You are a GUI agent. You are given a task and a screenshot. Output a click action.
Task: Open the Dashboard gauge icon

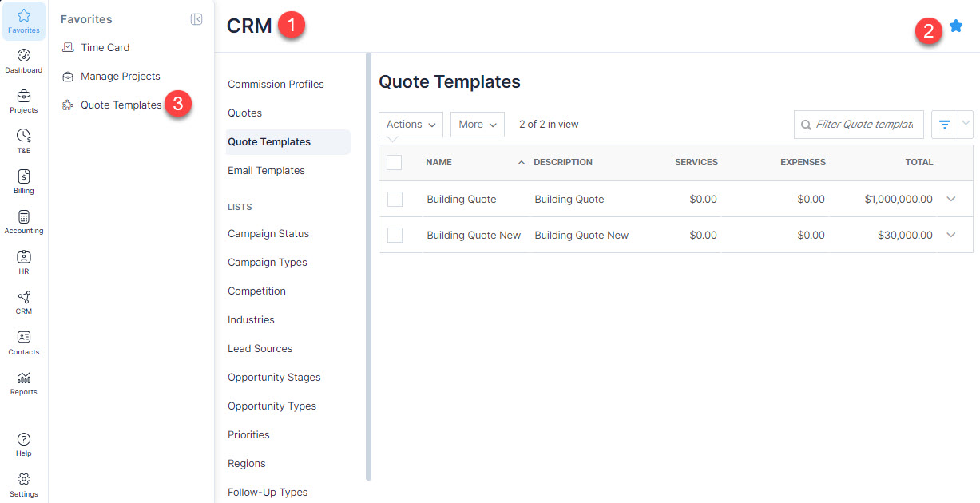[24, 56]
